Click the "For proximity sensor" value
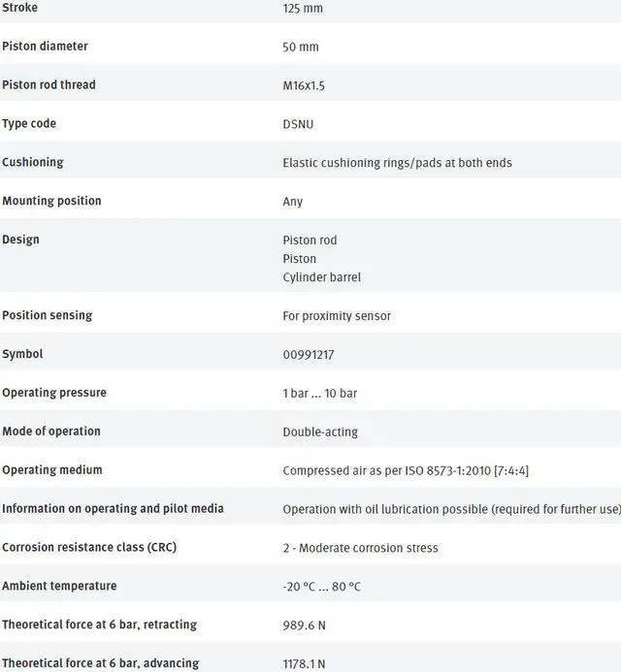621x672 pixels. click(337, 316)
